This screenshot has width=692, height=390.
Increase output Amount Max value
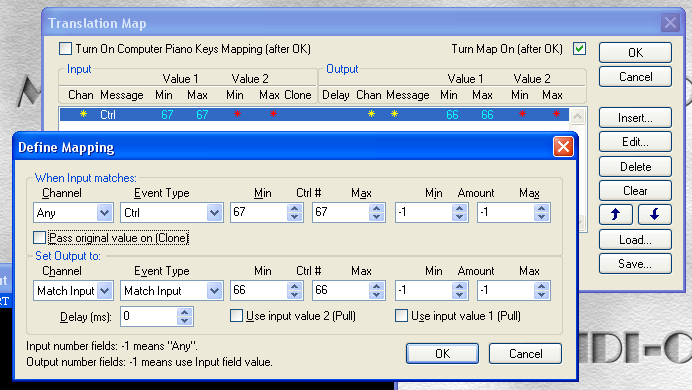click(x=542, y=286)
